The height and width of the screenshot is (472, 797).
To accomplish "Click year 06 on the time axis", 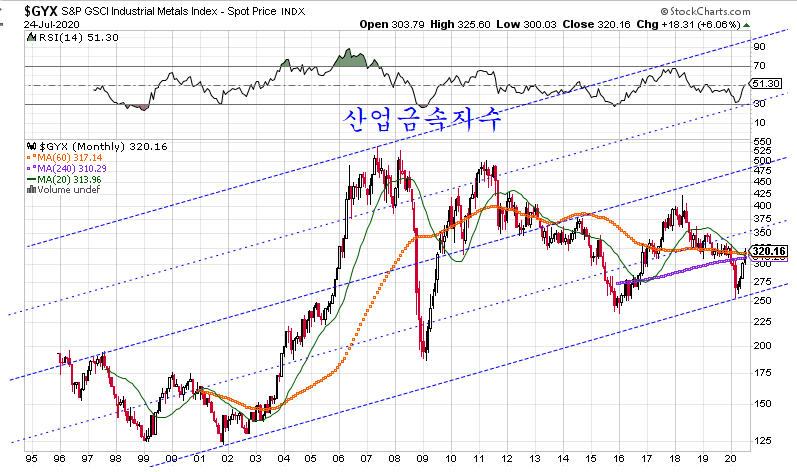I will [339, 459].
